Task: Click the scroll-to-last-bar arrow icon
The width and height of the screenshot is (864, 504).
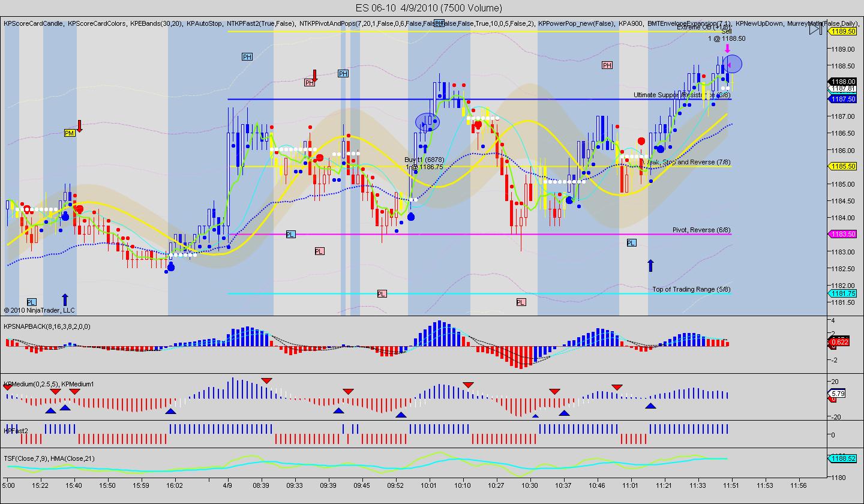Action: click(815, 29)
